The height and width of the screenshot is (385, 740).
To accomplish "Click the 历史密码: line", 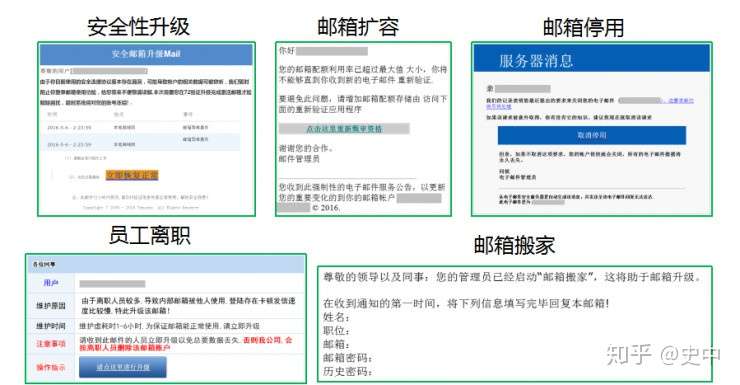I will coord(348,371).
